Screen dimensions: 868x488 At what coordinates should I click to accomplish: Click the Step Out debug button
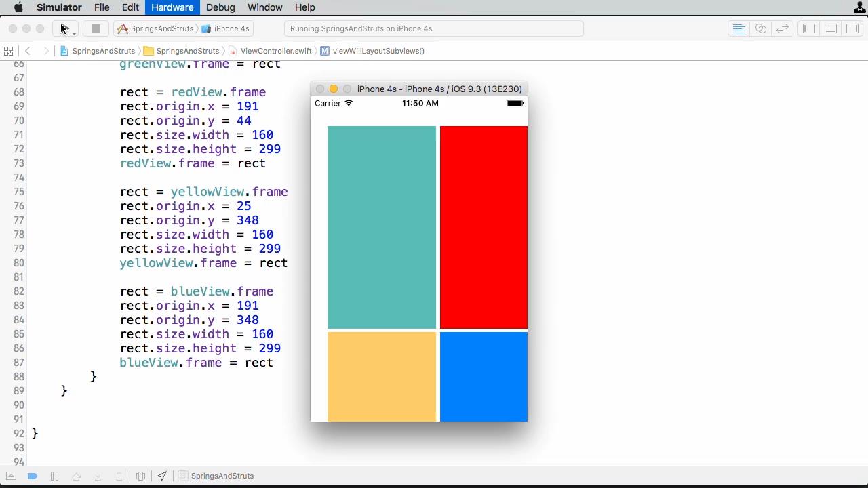coord(119,476)
